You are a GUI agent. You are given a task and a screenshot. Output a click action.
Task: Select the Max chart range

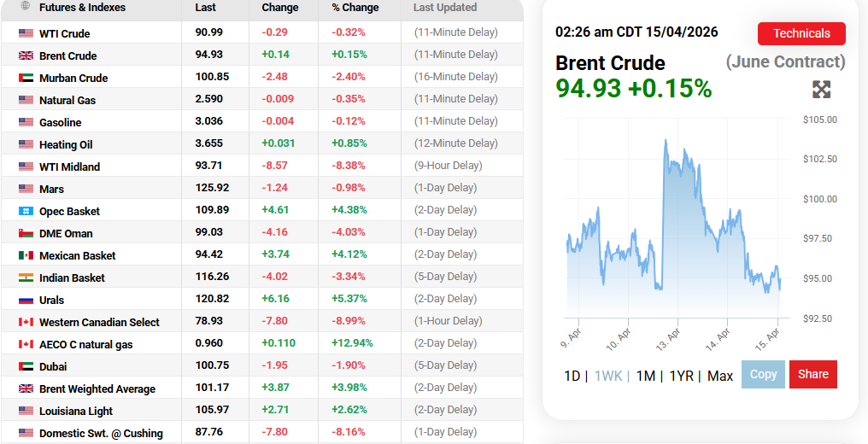click(x=720, y=376)
